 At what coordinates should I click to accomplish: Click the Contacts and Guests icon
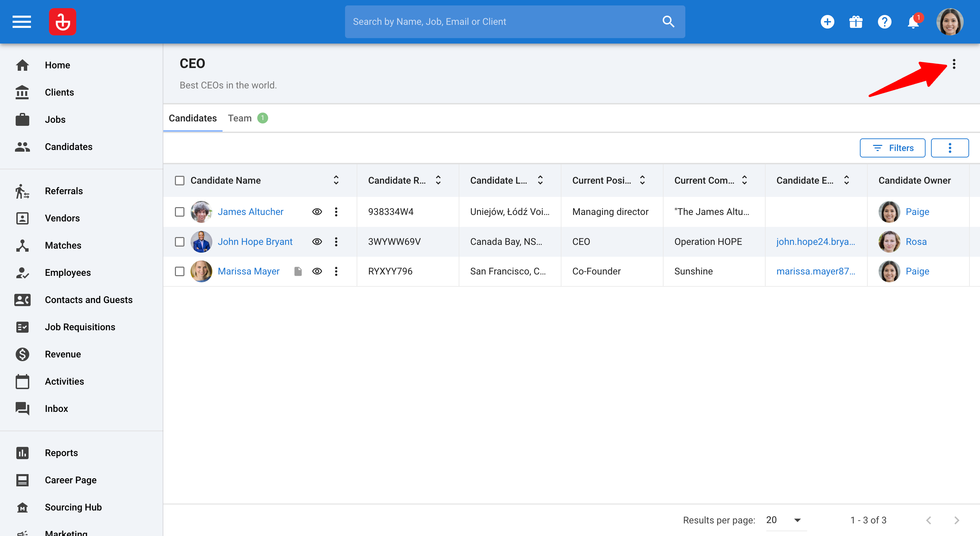coord(22,300)
